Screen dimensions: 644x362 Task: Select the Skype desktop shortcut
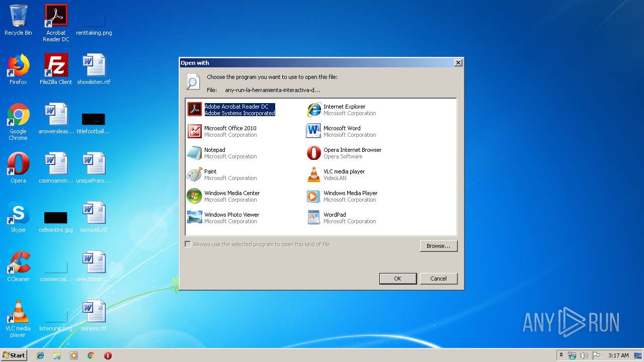(x=18, y=217)
